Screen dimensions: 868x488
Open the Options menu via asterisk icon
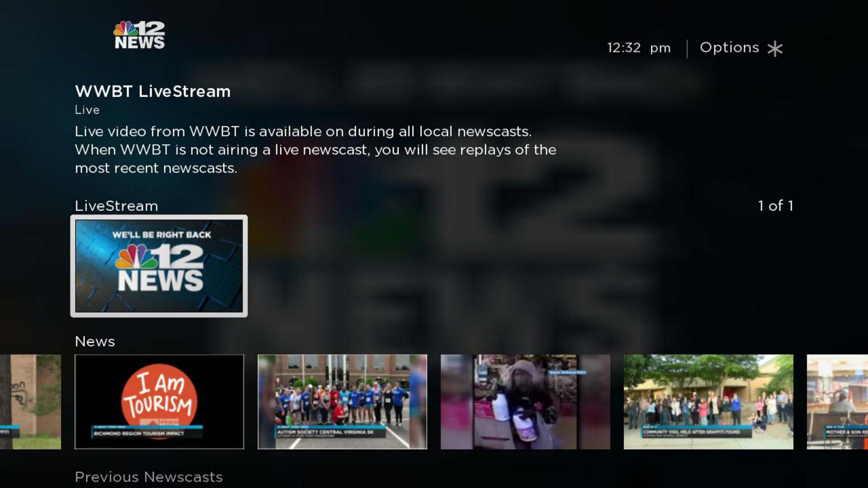pyautogui.click(x=775, y=47)
